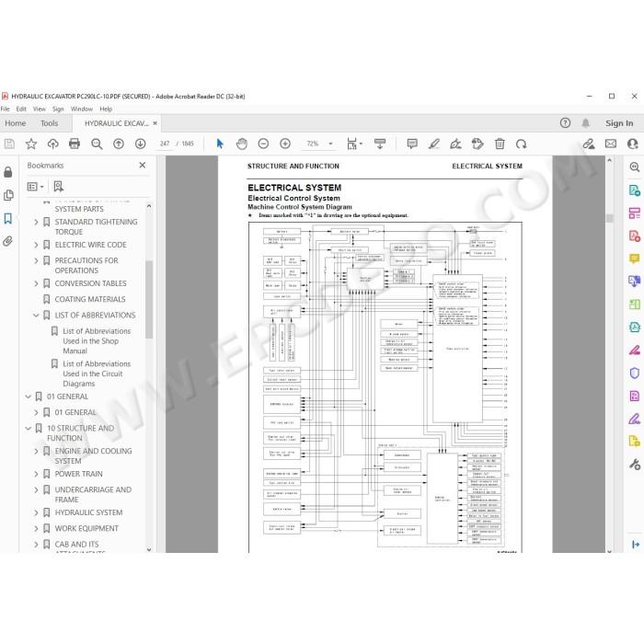Open the Protect shield tool

(635, 373)
